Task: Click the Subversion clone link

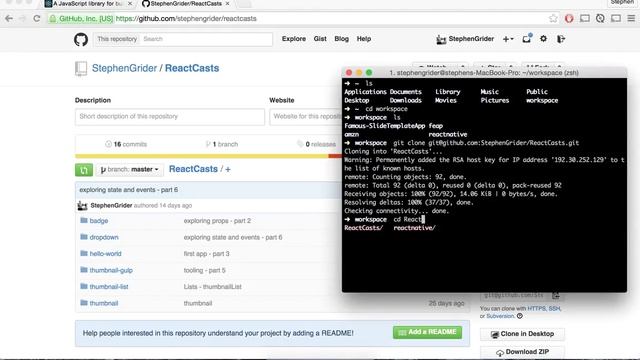Action: coord(500,316)
